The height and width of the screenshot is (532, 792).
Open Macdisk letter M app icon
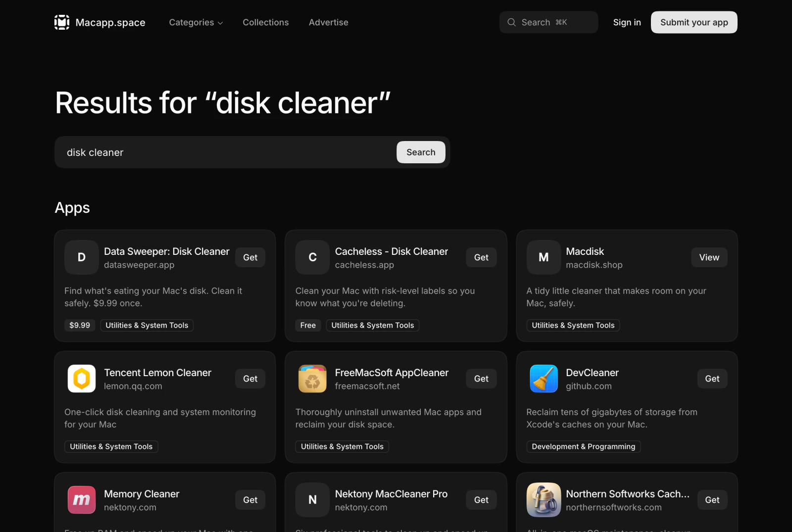click(544, 257)
